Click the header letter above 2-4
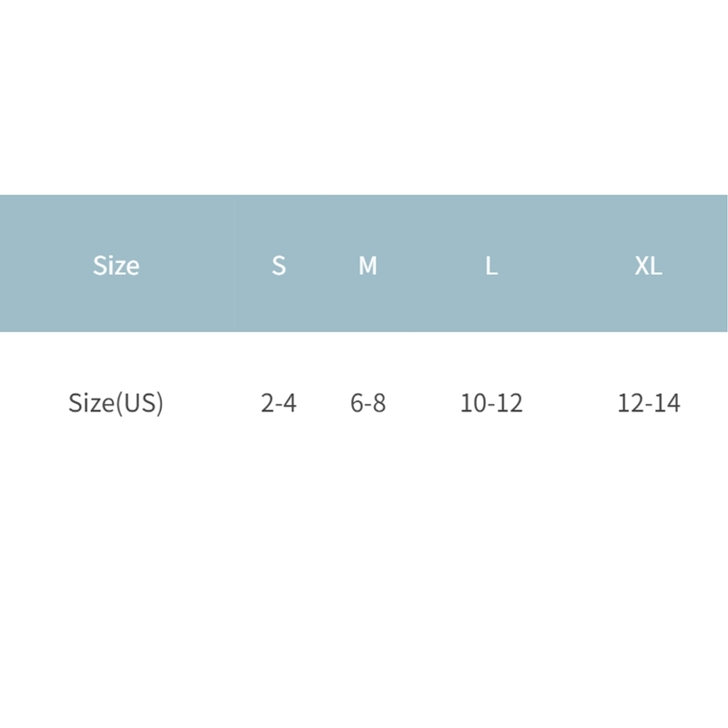 click(x=278, y=266)
